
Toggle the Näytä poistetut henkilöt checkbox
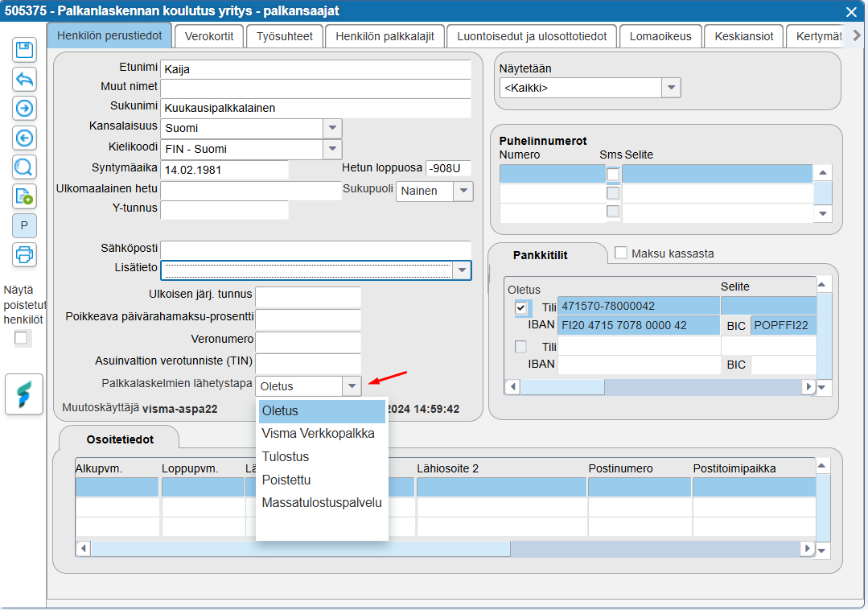(21, 338)
